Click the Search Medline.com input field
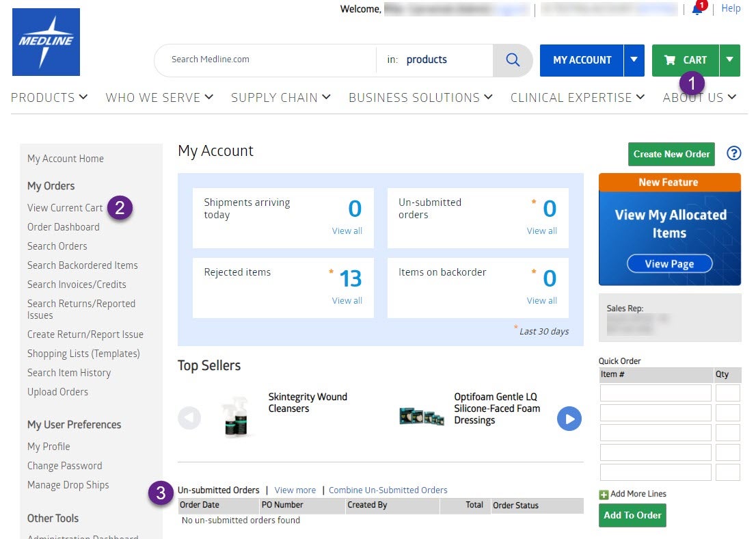Screen dimensions: 756x539 click(267, 60)
